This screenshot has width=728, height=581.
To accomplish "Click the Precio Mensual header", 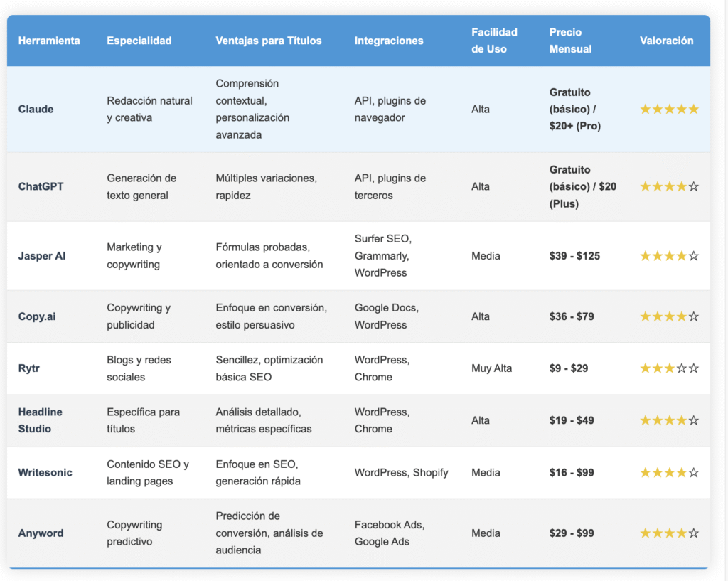I will 570,41.
